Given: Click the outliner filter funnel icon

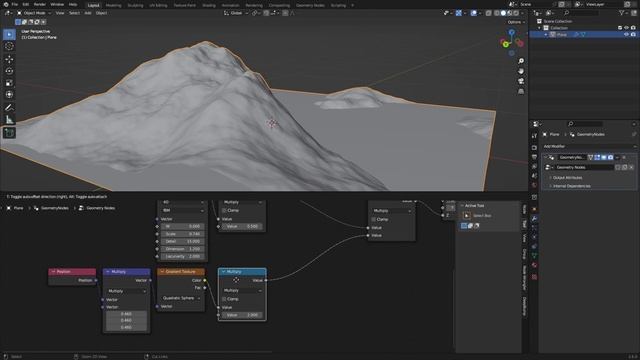Looking at the screenshot, I should [622, 13].
